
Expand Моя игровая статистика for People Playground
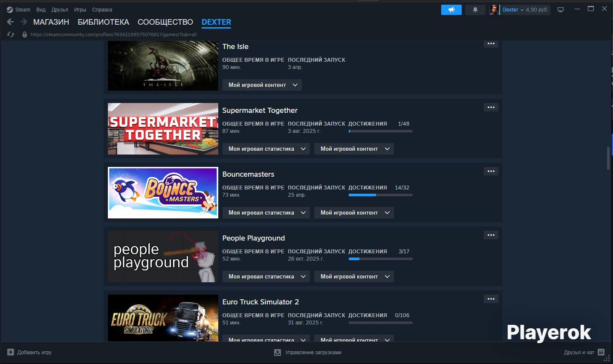(x=266, y=276)
